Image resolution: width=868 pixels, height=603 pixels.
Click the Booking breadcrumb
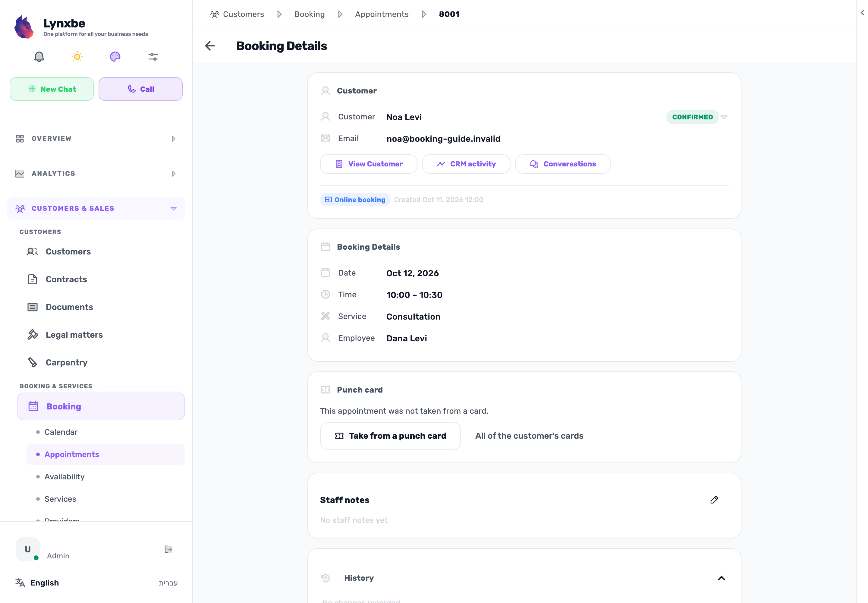point(309,14)
